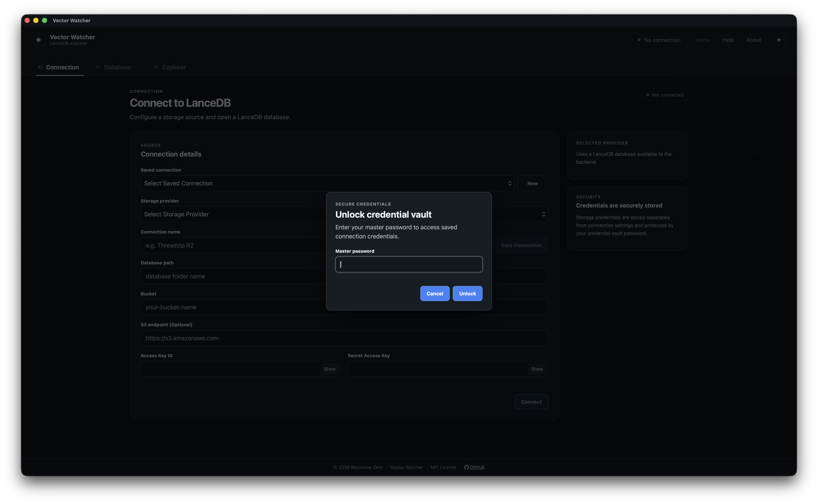This screenshot has height=504, width=818.
Task: Switch to the Explorer tab
Action: (x=170, y=67)
